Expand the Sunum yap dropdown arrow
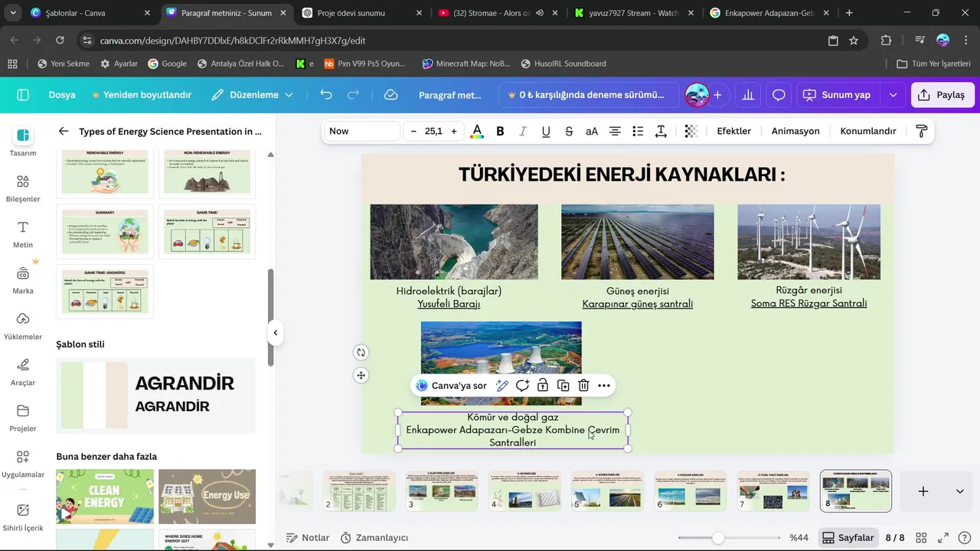 coord(893,95)
